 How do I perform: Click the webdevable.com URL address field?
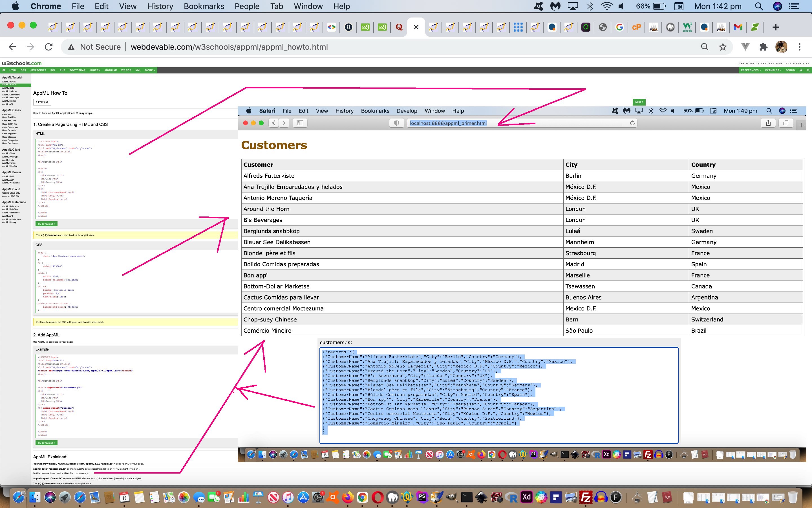tap(229, 47)
